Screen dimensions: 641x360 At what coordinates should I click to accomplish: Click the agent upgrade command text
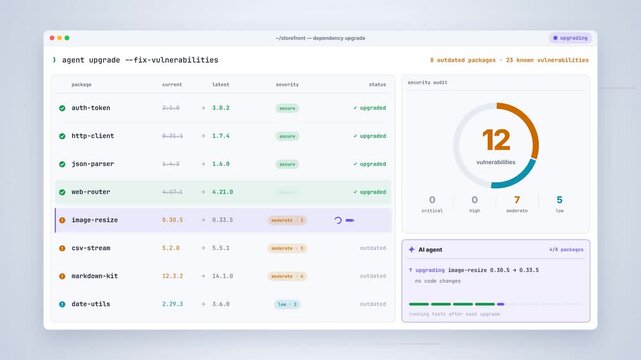click(x=140, y=60)
